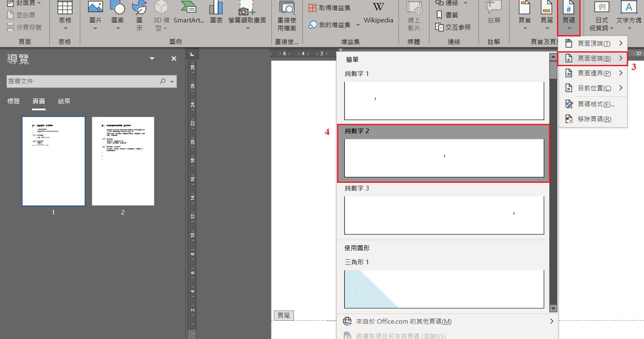Choose 頁碼格式 (Format Page Numbers) menu item
The height and width of the screenshot is (339, 644).
tap(595, 104)
